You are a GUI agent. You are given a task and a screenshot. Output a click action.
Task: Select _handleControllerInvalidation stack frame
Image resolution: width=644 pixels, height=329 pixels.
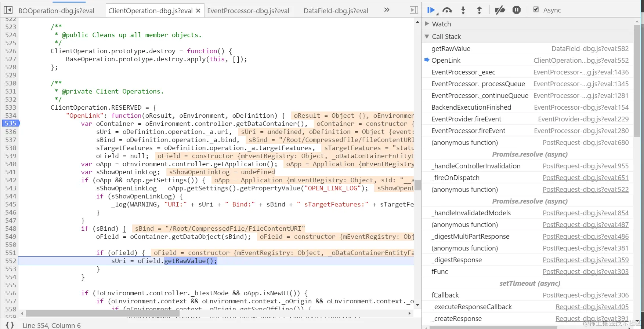[528, 166]
